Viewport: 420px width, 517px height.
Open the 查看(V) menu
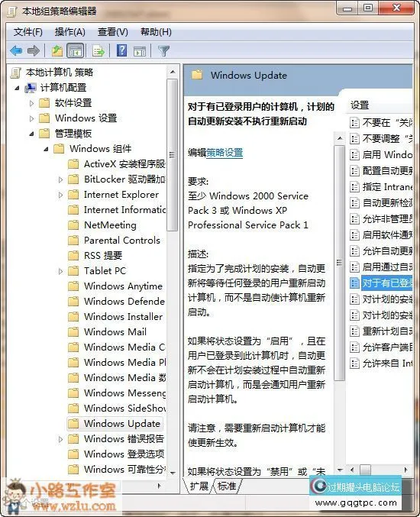(112, 32)
